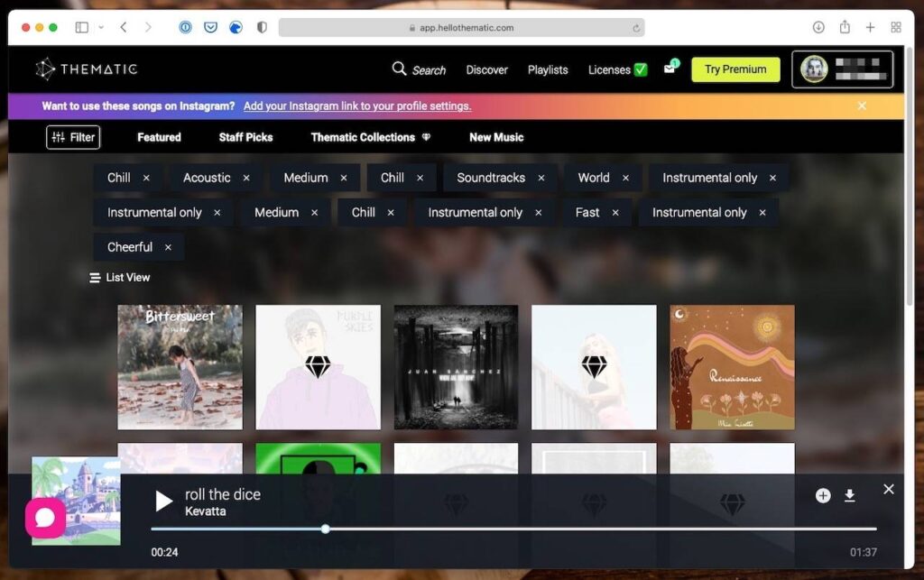This screenshot has height=580, width=924.
Task: Remove the Acoustic filter chip
Action: (246, 178)
